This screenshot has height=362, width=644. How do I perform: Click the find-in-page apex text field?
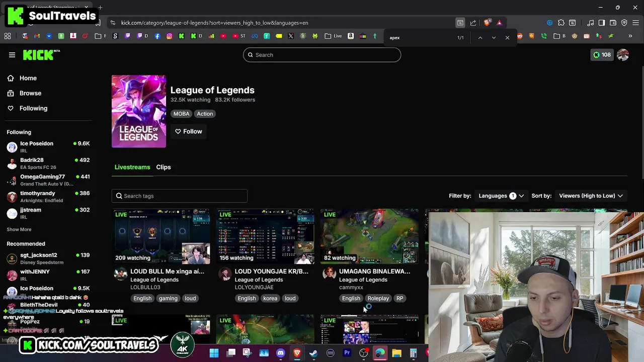pyautogui.click(x=420, y=38)
